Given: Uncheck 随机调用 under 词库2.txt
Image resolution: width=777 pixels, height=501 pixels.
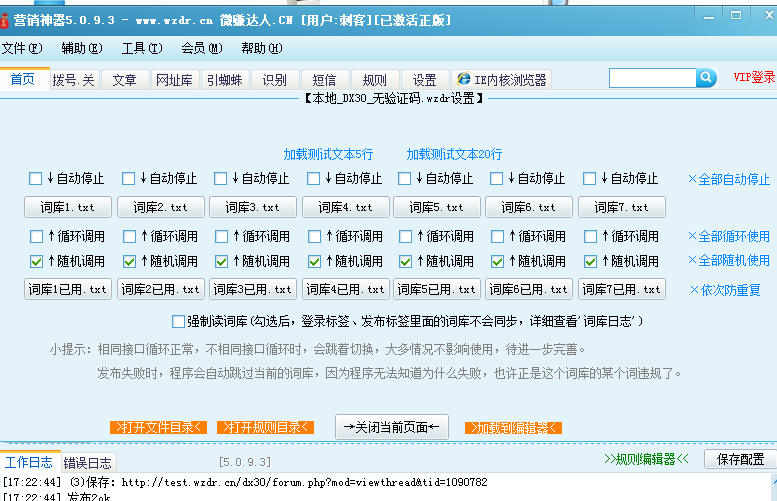Looking at the screenshot, I should pos(129,261).
